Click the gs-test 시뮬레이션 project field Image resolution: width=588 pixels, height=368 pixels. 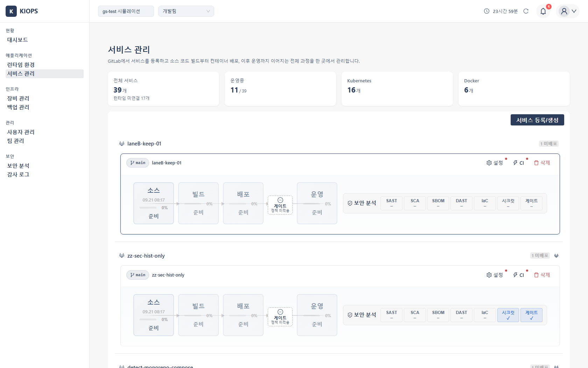[x=126, y=11]
